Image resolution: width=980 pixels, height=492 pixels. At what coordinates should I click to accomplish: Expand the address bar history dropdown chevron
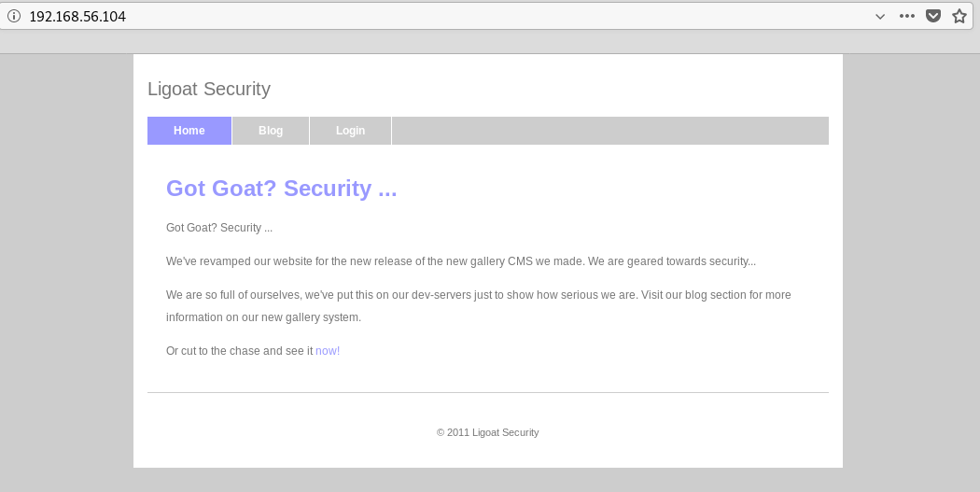(879, 16)
